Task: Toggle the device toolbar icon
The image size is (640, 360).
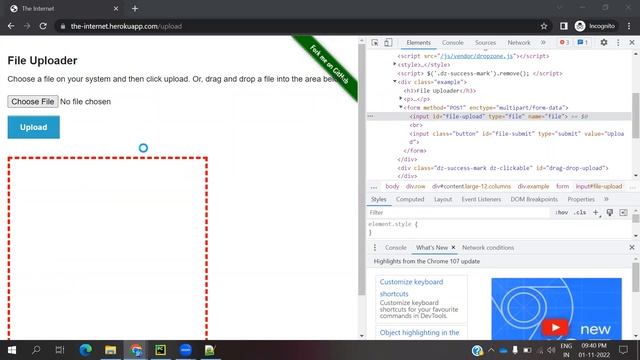Action: click(x=388, y=42)
